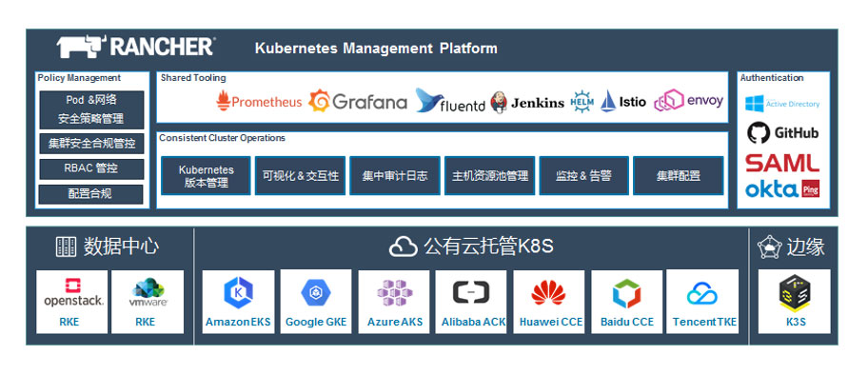Click the Azure AKS cubes icon
The image size is (868, 375).
(394, 292)
